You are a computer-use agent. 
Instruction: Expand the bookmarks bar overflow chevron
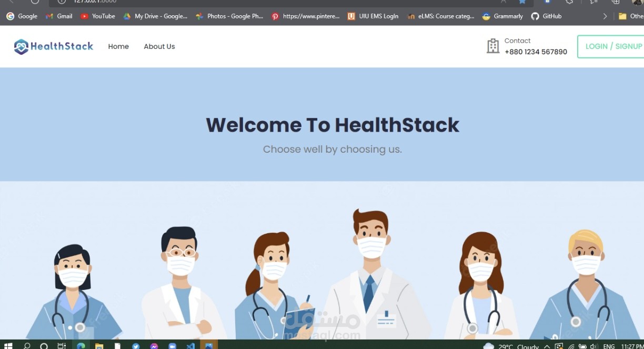605,16
